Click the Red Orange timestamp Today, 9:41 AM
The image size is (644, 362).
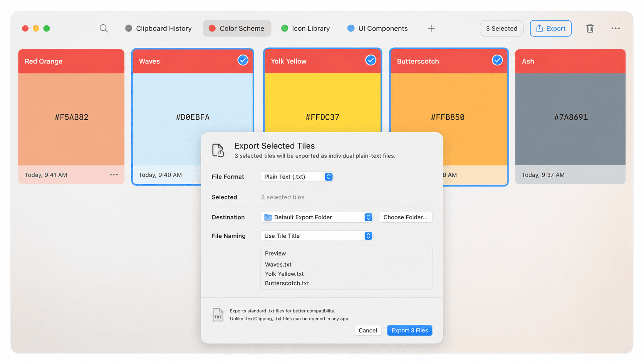coord(46,175)
